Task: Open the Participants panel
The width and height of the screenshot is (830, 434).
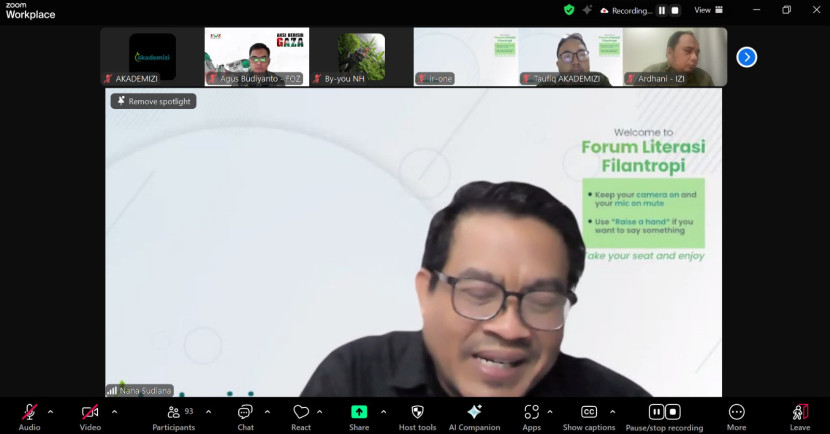Action: (173, 412)
